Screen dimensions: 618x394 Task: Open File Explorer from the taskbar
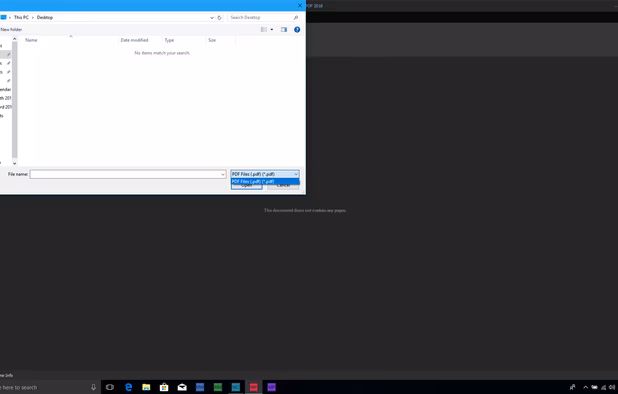146,387
